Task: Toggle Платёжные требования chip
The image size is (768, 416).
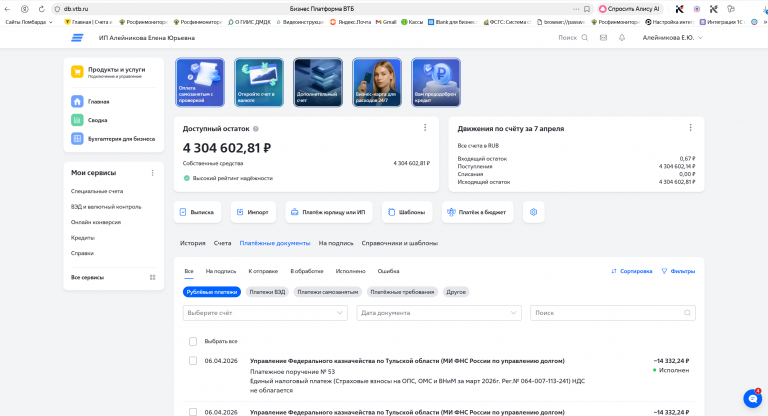Action: click(x=402, y=292)
